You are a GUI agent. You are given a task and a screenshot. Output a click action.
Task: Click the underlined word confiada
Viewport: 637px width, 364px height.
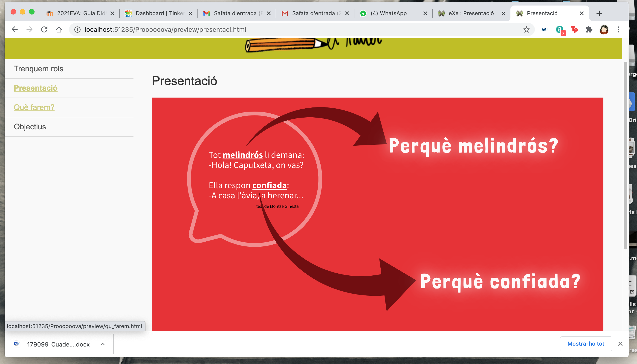[269, 185]
